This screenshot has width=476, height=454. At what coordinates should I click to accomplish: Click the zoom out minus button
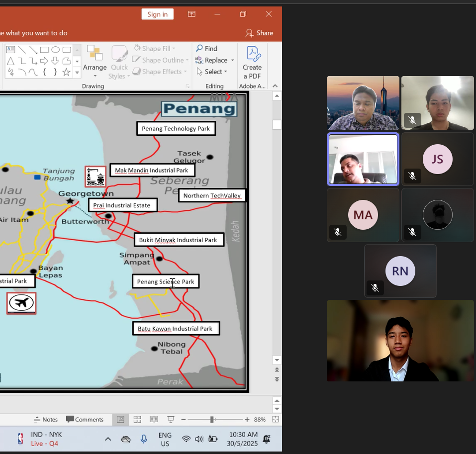[184, 419]
